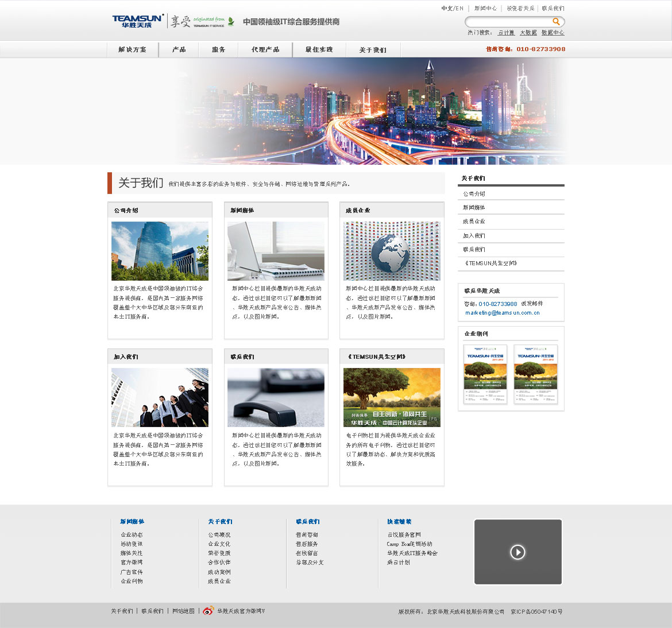
Task: Click the search magnifier icon
Action: [556, 21]
